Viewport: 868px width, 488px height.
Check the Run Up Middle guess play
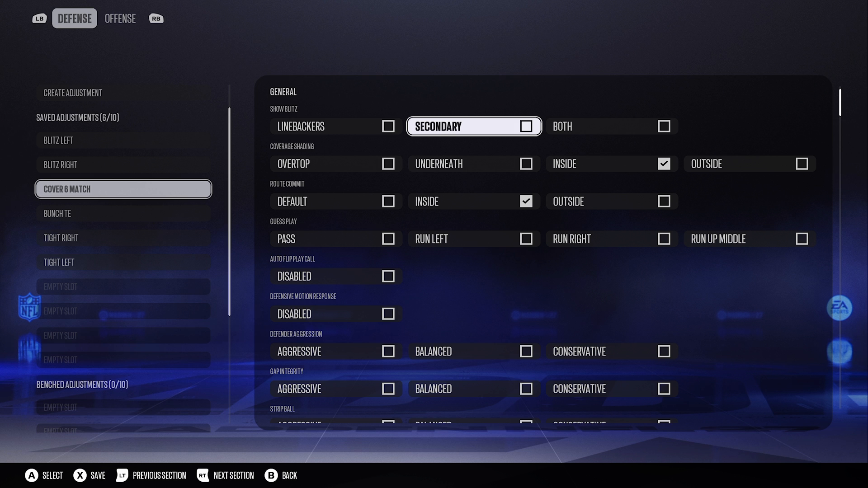tap(802, 239)
